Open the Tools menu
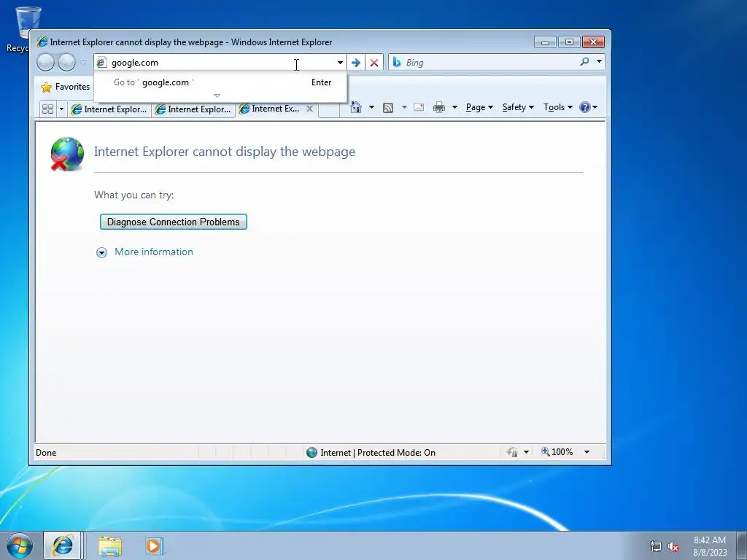Viewport: 747px width, 560px height. (x=558, y=107)
